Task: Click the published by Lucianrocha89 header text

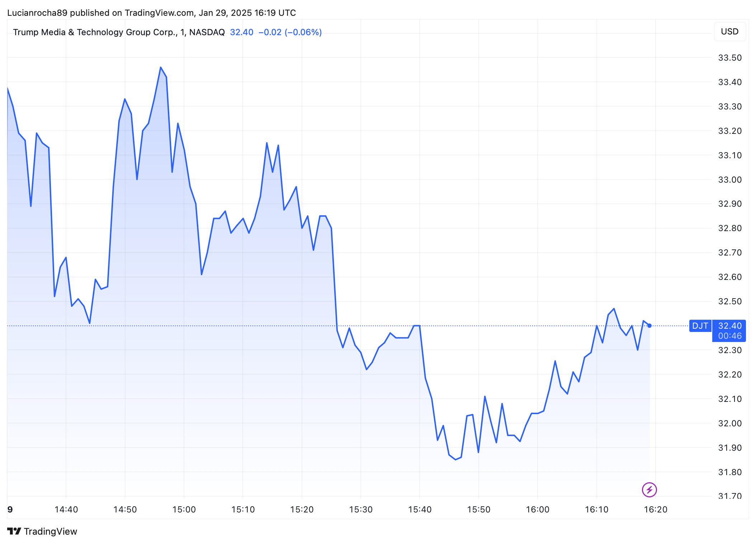Action: coord(151,13)
